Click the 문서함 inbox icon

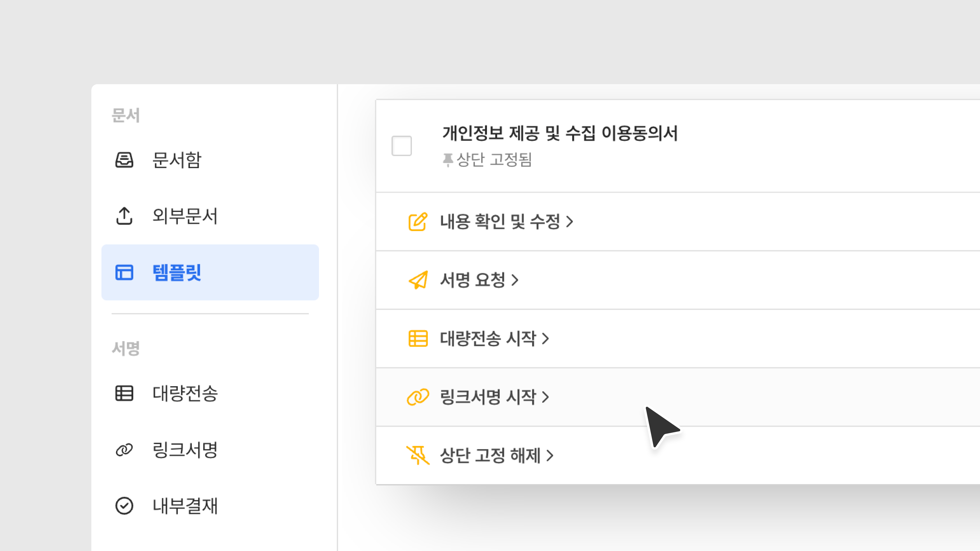(124, 160)
